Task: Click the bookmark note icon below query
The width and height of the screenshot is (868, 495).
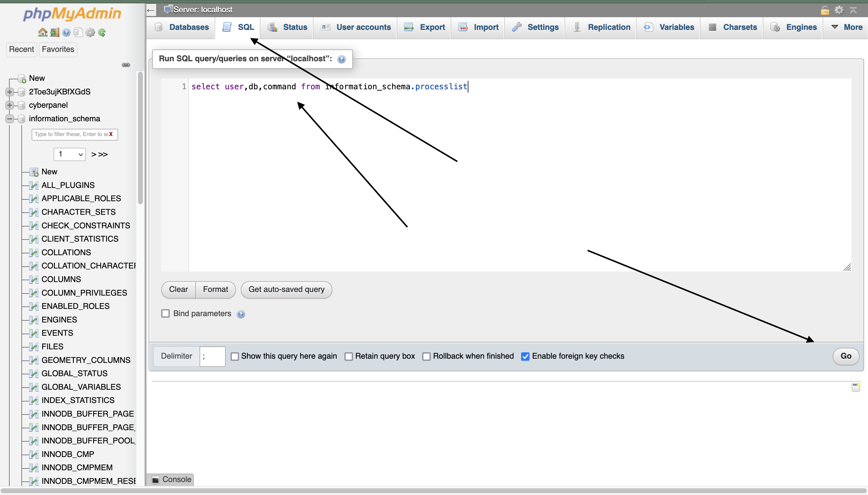Action: click(856, 387)
